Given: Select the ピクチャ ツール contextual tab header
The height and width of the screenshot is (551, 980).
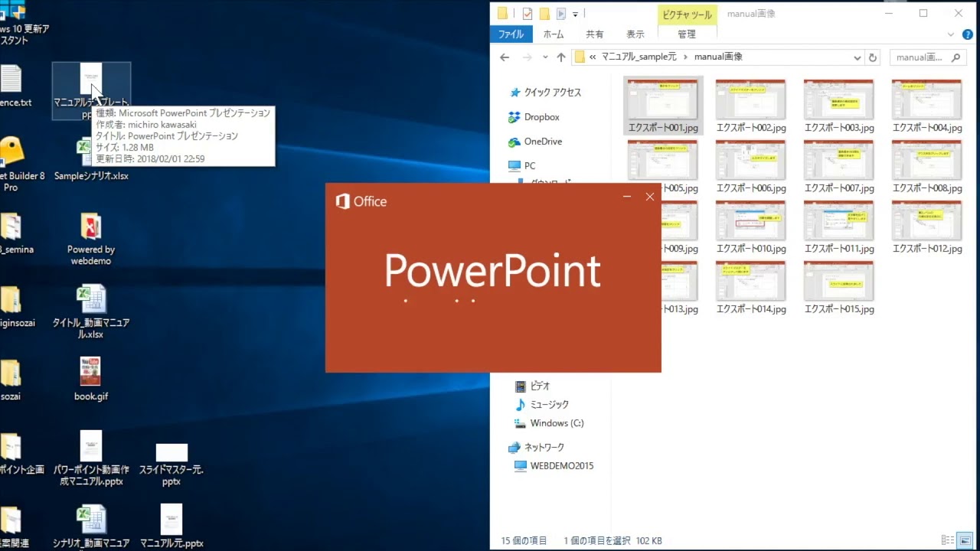Looking at the screenshot, I should (x=687, y=15).
